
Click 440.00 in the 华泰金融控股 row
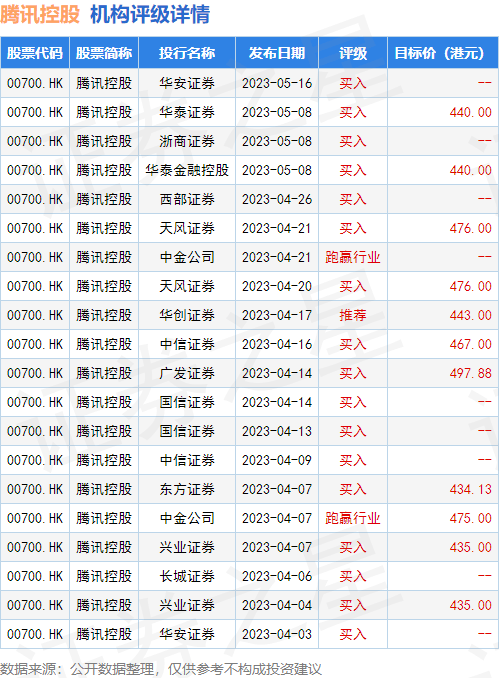pos(470,170)
